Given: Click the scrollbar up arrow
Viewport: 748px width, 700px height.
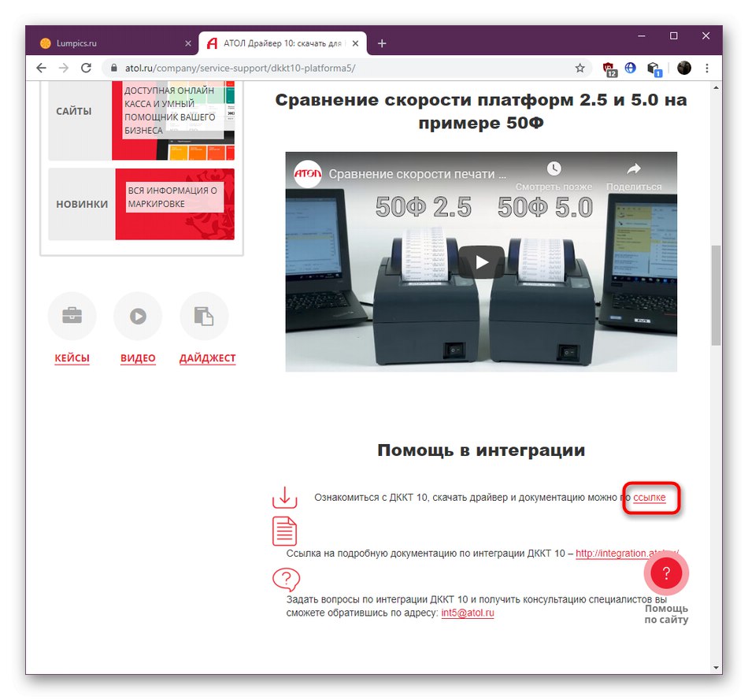Looking at the screenshot, I should pyautogui.click(x=716, y=88).
